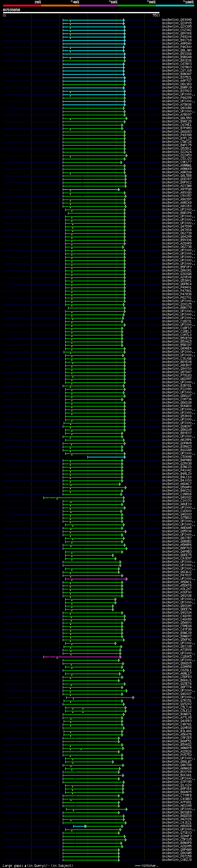Click UniRef100_C3YX70 label
The width and height of the screenshot is (197, 868).
(x=177, y=501)
